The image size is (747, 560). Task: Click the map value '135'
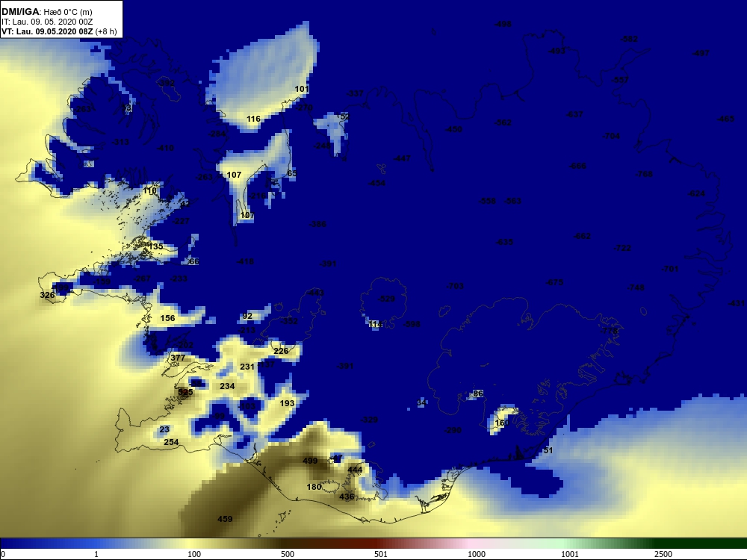click(x=156, y=246)
